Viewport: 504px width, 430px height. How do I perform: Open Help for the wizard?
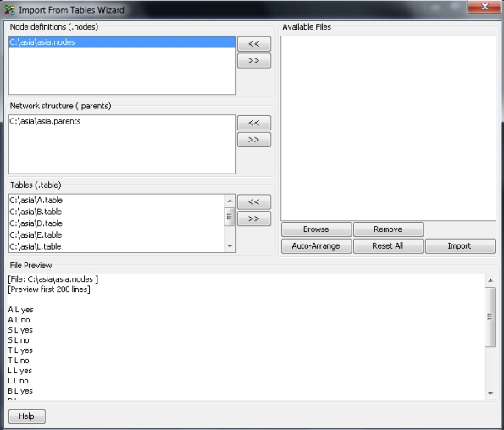click(26, 416)
